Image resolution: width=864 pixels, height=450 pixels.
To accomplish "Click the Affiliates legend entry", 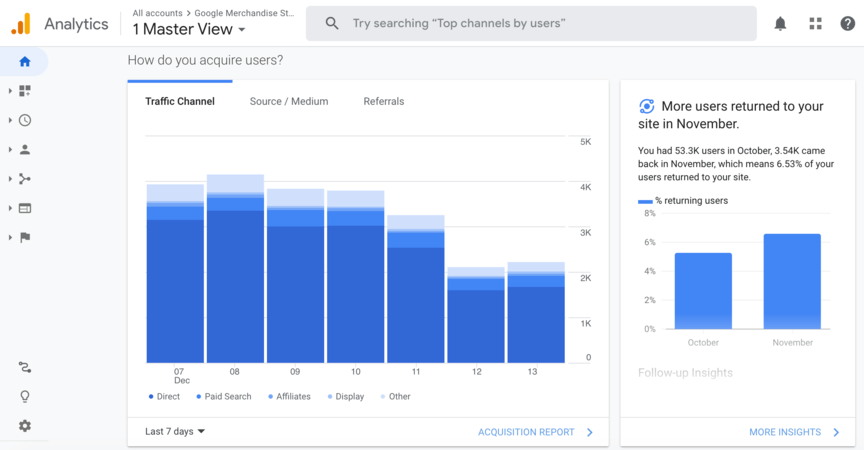I will click(289, 397).
